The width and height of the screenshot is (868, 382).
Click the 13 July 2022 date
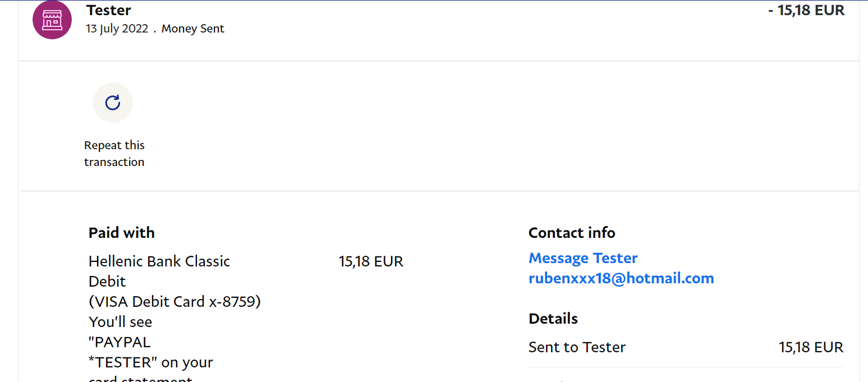pos(117,29)
